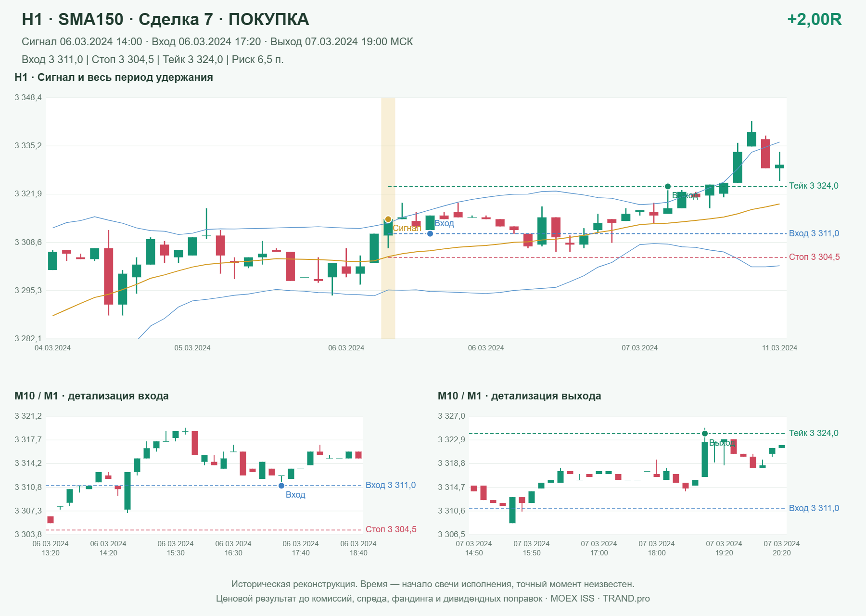Select the green exit dot in the exit detail chart

[x=705, y=434]
